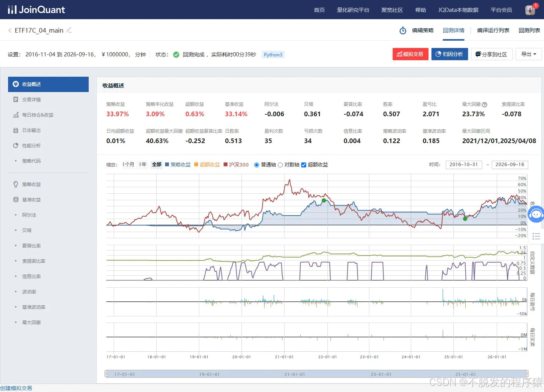The height and width of the screenshot is (392, 544).
Task: Click the JoinQuant logo
Action: 36,10
